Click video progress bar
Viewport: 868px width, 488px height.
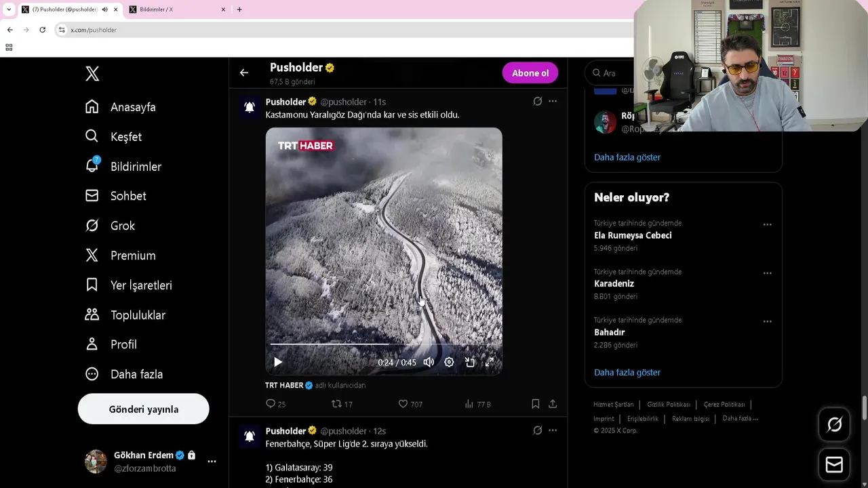click(384, 344)
